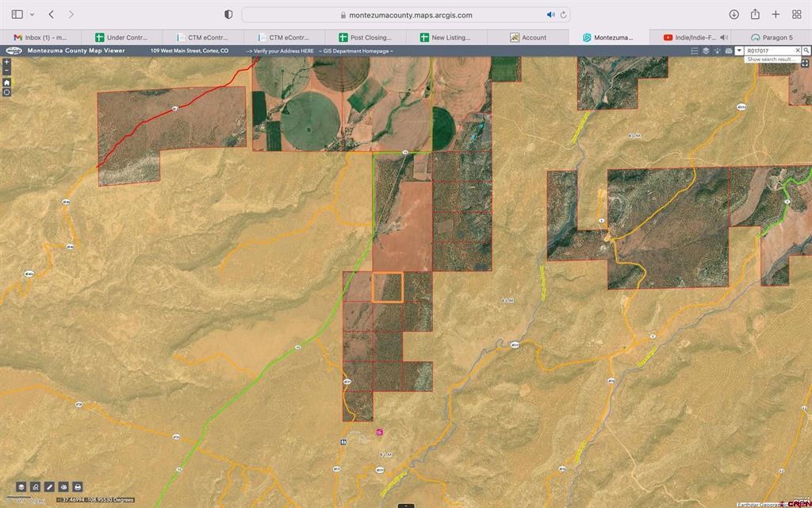Screen dimensions: 812x508
Task: Zoom out of the map
Action: point(7,71)
